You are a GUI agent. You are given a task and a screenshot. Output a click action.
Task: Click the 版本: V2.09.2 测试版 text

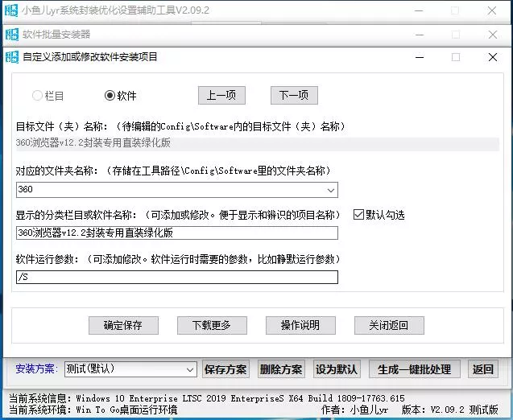click(450, 410)
